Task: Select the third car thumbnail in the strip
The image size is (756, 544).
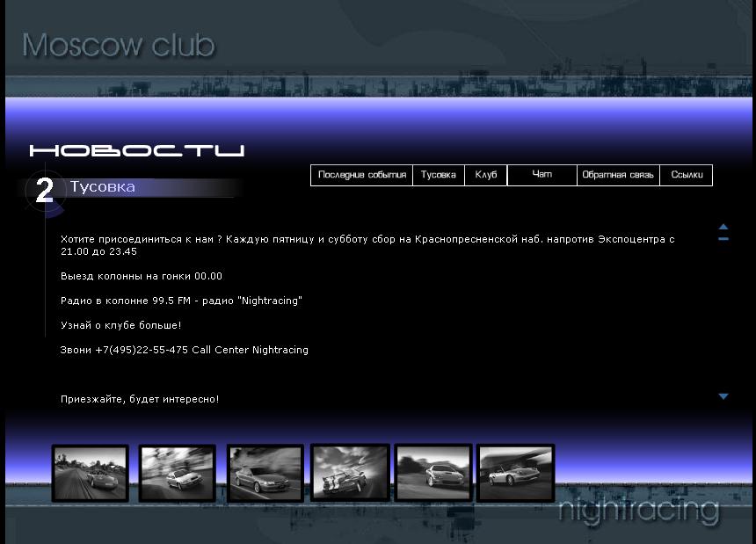Action: (265, 473)
